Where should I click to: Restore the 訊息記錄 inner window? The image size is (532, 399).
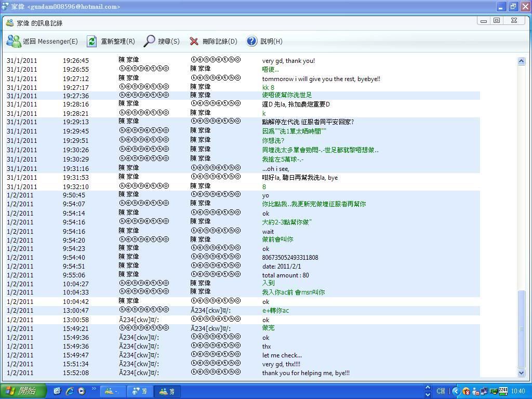pyautogui.click(x=497, y=21)
